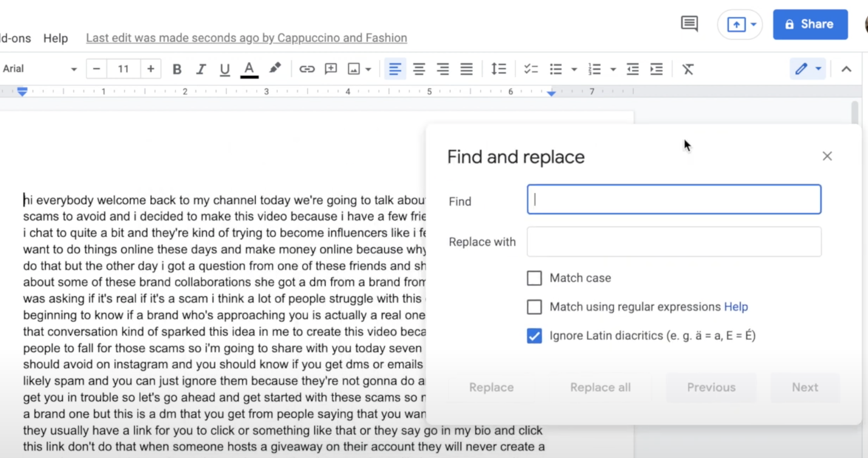Screen dimensions: 868x458
Task: Click the add comment icon in toolbar
Action: 331,69
